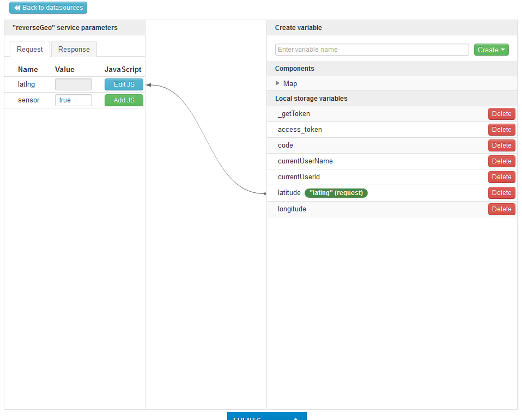This screenshot has height=420, width=522.
Task: Focus the Enter variable name field
Action: click(x=372, y=50)
